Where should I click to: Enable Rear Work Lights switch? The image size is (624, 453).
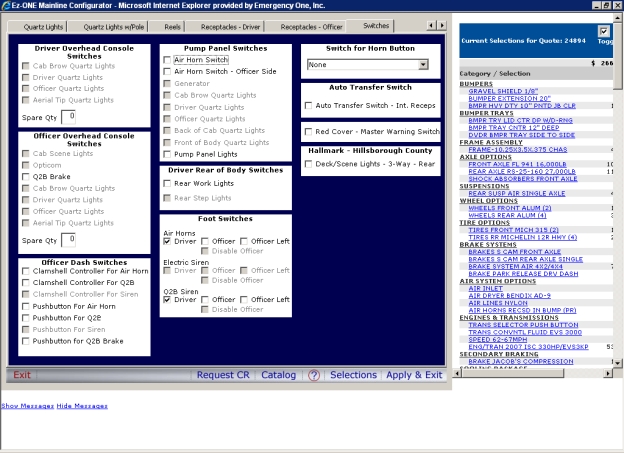click(167, 184)
